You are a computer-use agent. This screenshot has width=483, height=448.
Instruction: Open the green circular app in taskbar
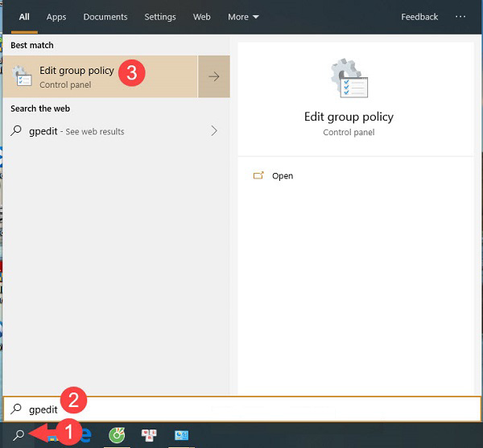pyautogui.click(x=117, y=435)
